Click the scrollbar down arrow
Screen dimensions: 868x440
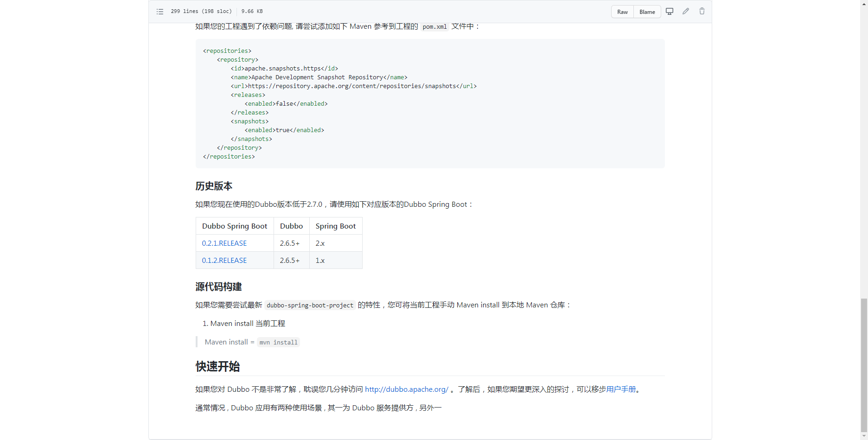(x=864, y=436)
